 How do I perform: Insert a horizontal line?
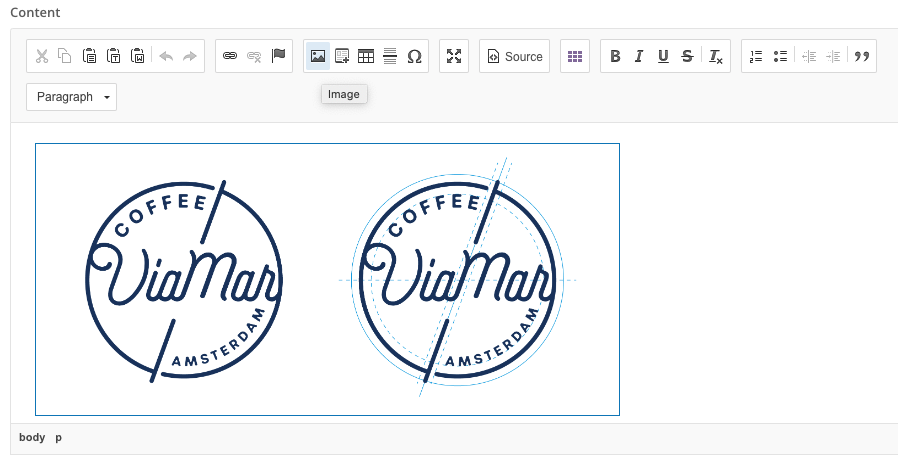point(390,56)
